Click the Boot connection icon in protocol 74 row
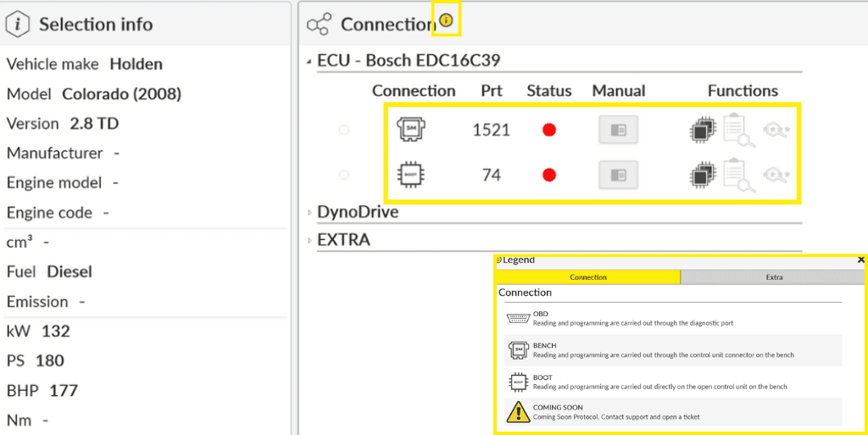 [x=411, y=175]
